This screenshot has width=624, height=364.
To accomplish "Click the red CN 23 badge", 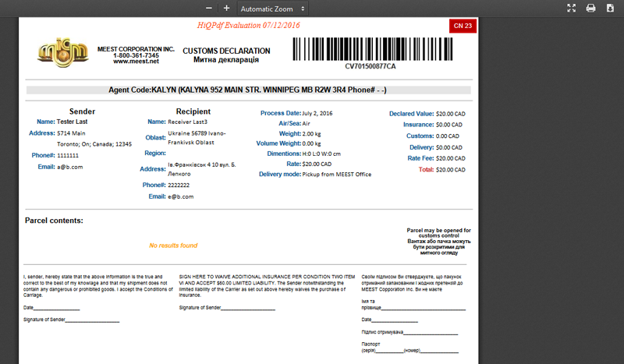I will point(463,26).
